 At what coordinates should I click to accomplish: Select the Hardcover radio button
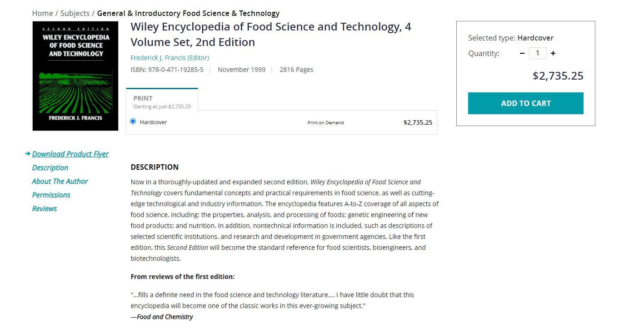click(x=133, y=121)
